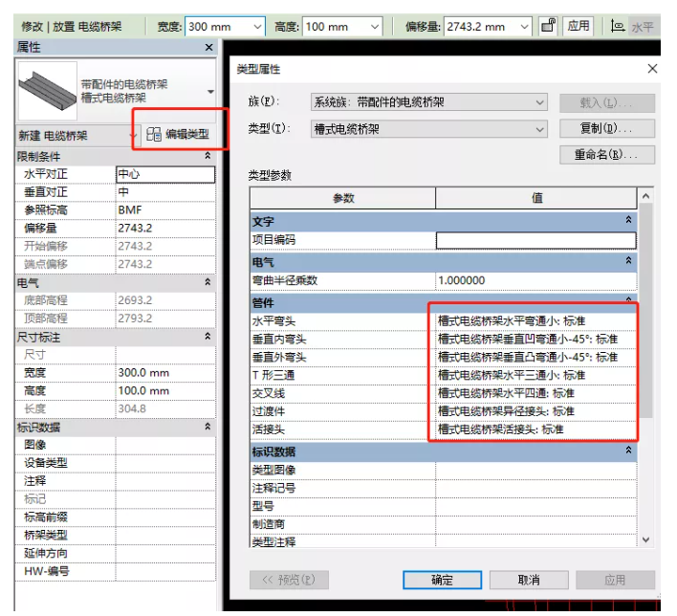Click the 设备类型 value cell
Screen dimensions: 677x616
[x=165, y=463]
